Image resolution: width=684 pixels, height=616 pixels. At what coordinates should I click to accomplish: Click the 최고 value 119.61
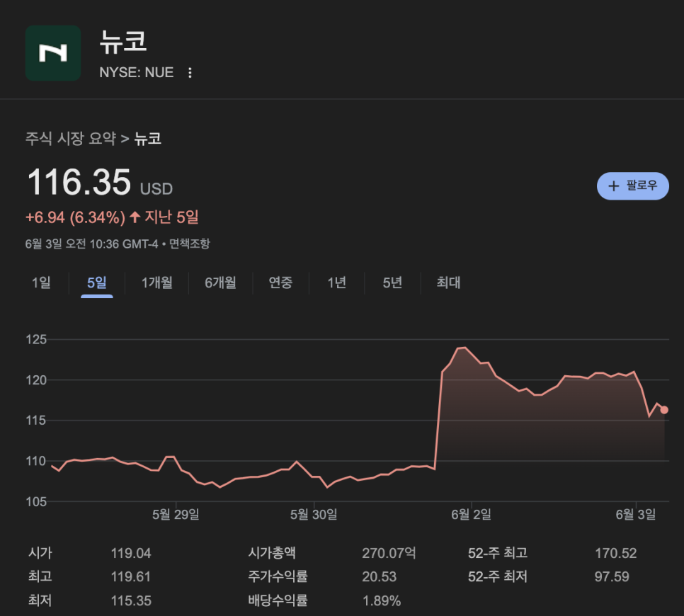[x=131, y=577]
